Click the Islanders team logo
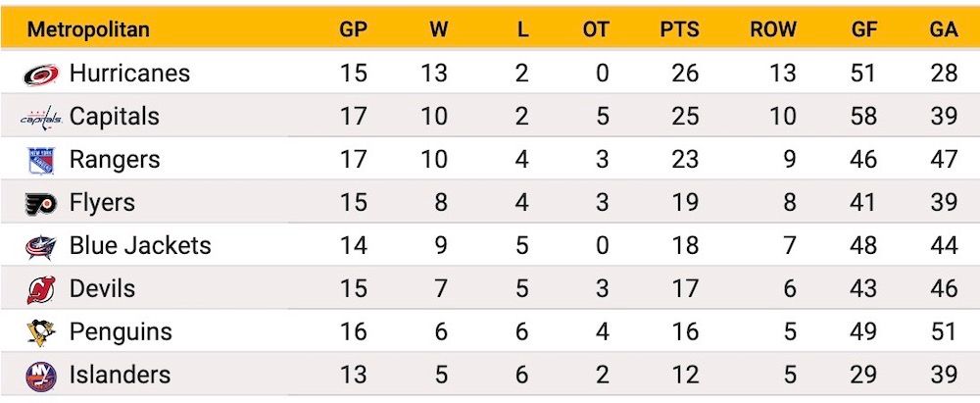 [41, 377]
